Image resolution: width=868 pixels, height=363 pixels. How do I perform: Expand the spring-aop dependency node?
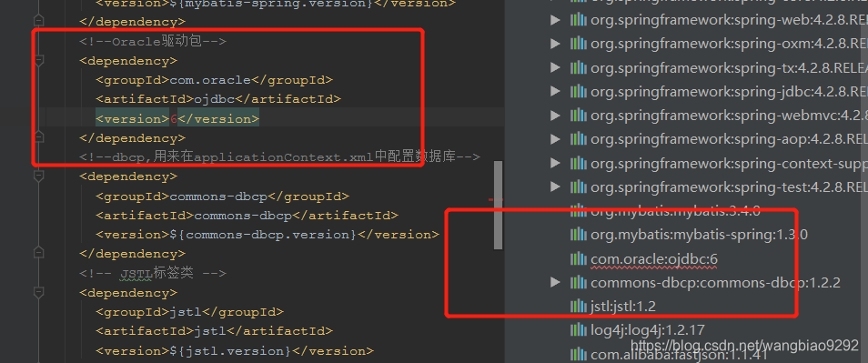[x=555, y=139]
